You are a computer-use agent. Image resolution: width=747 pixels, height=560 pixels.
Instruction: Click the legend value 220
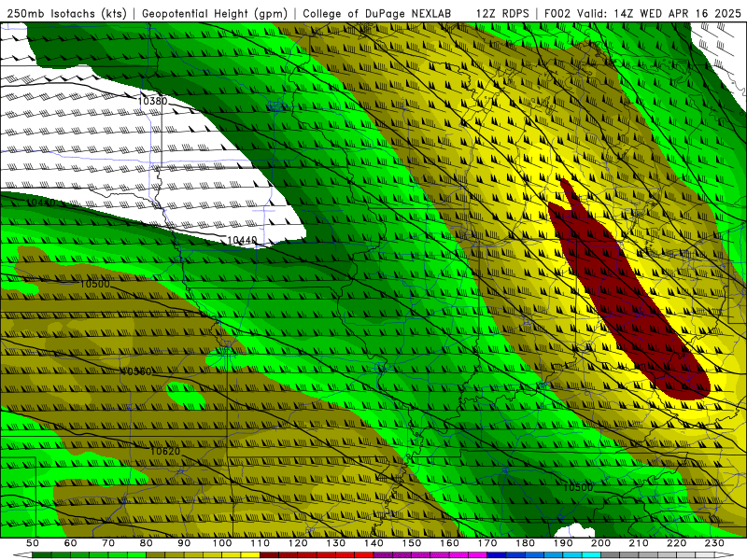(x=677, y=543)
